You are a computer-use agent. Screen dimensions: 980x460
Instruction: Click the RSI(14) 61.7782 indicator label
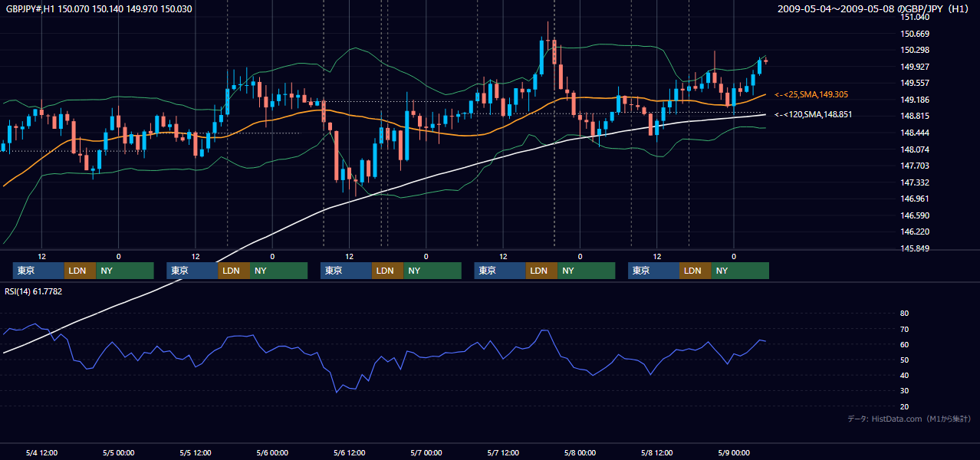pos(35,291)
